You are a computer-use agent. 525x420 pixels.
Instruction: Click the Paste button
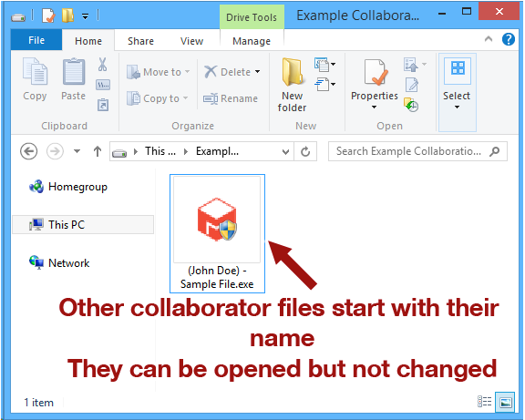pos(73,79)
